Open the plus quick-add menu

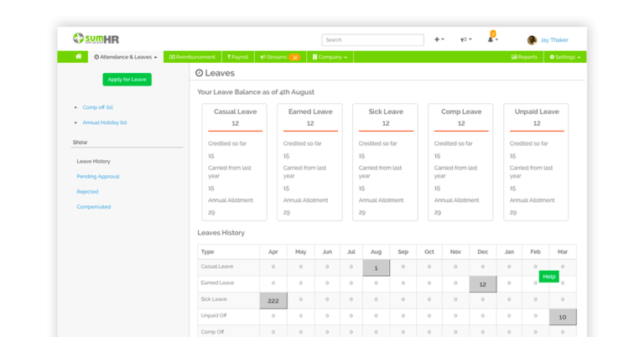pos(439,39)
